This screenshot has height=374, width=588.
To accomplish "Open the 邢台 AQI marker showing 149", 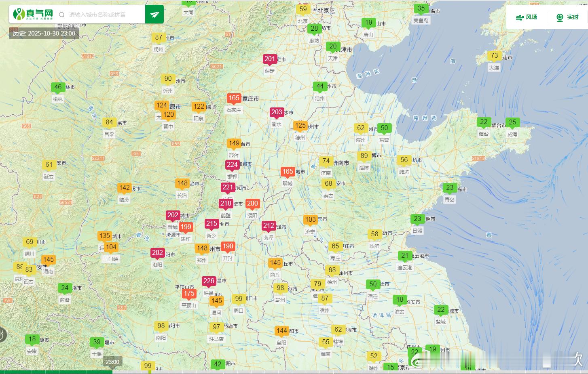I will (234, 144).
